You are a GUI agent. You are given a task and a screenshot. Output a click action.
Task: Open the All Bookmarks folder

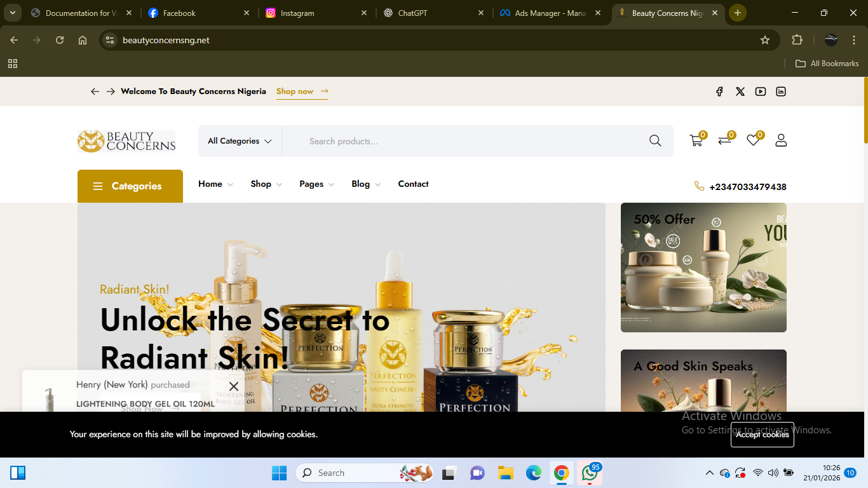pyautogui.click(x=827, y=64)
